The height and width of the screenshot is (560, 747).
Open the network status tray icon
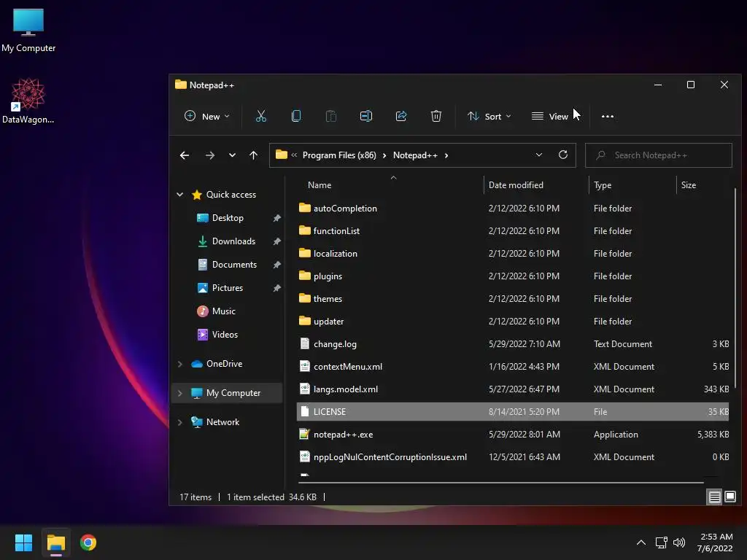(661, 542)
